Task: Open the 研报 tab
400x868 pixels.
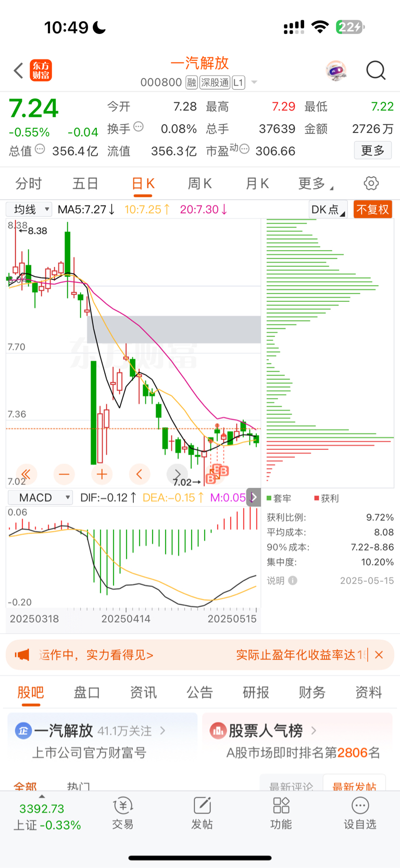Action: pyautogui.click(x=256, y=692)
